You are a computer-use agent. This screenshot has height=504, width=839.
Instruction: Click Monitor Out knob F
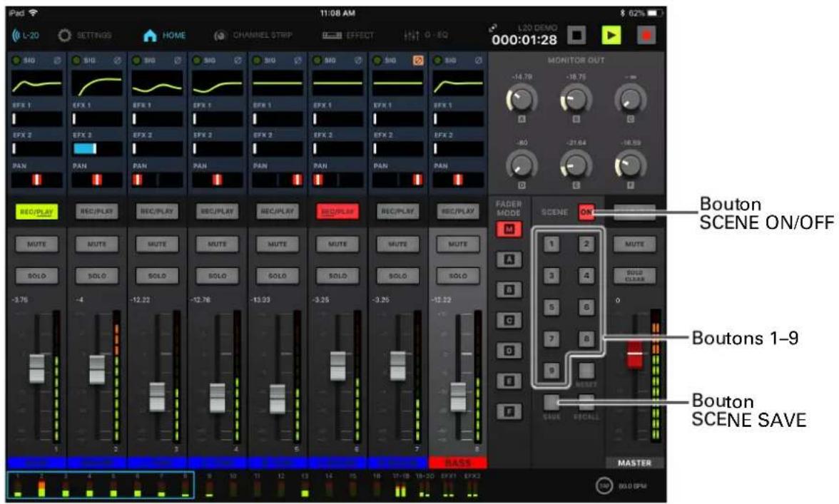pos(631,165)
